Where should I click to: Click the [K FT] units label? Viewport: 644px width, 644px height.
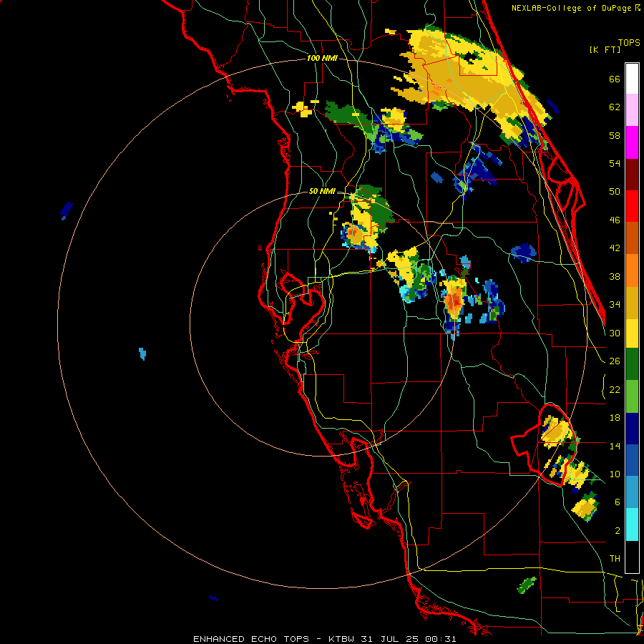(605, 50)
